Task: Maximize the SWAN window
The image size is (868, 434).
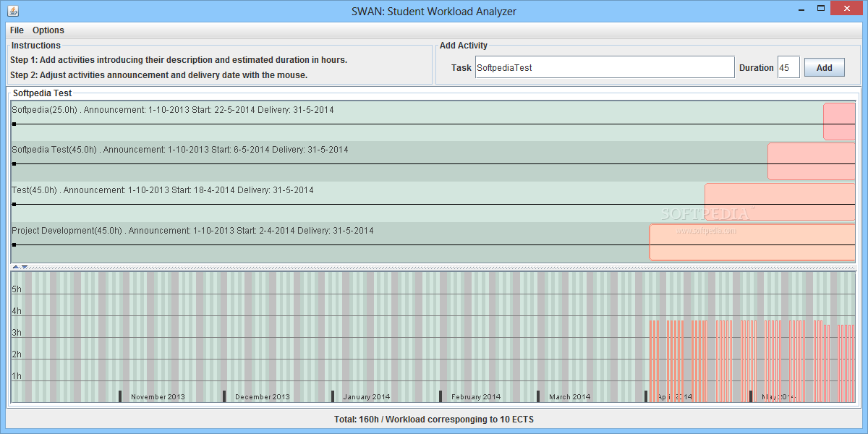Action: tap(820, 9)
